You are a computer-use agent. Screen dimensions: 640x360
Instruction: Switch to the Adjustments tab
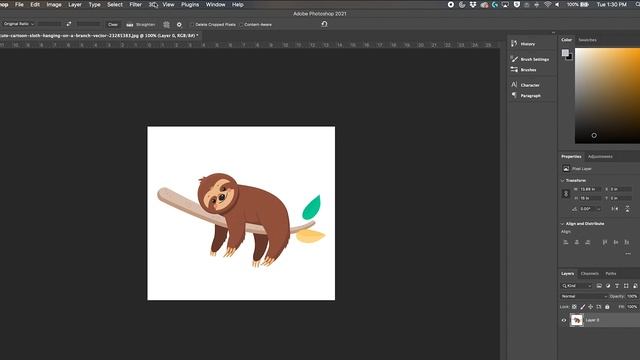coord(600,156)
